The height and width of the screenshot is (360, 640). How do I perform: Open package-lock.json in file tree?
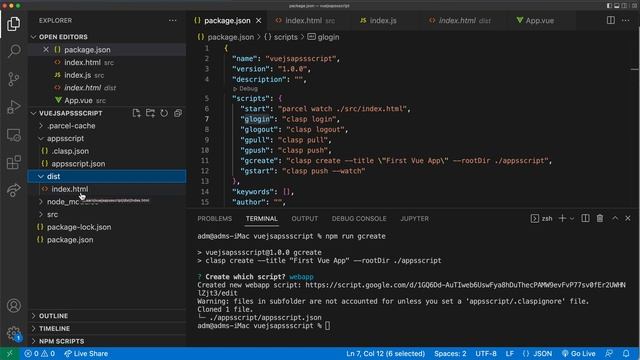(107, 227)
